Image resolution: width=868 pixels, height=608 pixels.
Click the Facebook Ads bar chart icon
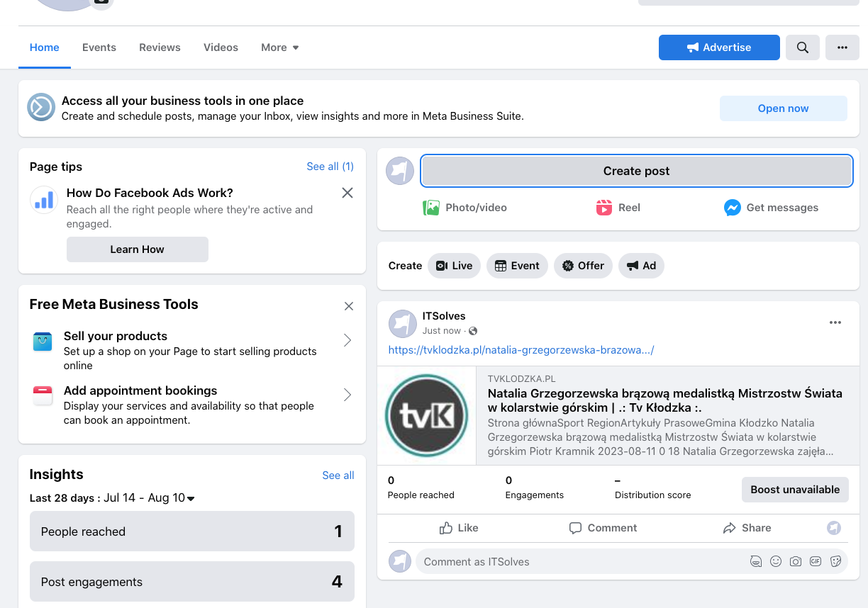coord(44,200)
